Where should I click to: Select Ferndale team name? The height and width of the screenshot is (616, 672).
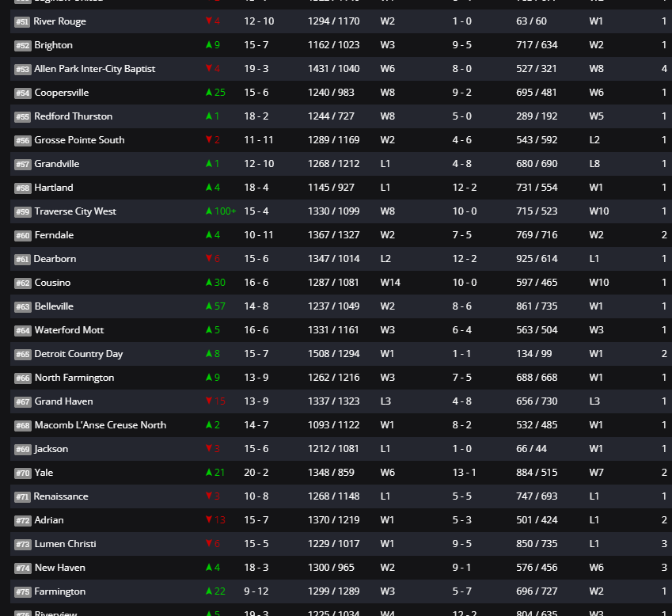pyautogui.click(x=54, y=235)
